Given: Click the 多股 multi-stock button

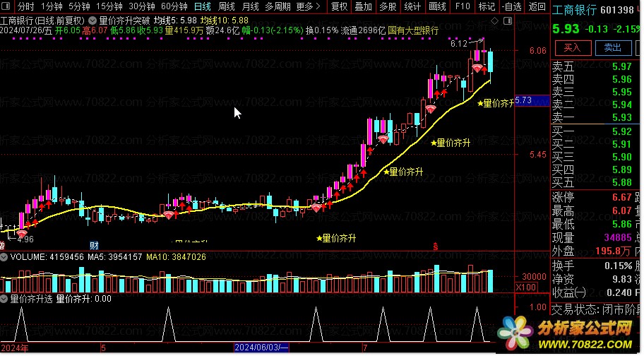Looking at the screenshot, I should (x=388, y=6).
